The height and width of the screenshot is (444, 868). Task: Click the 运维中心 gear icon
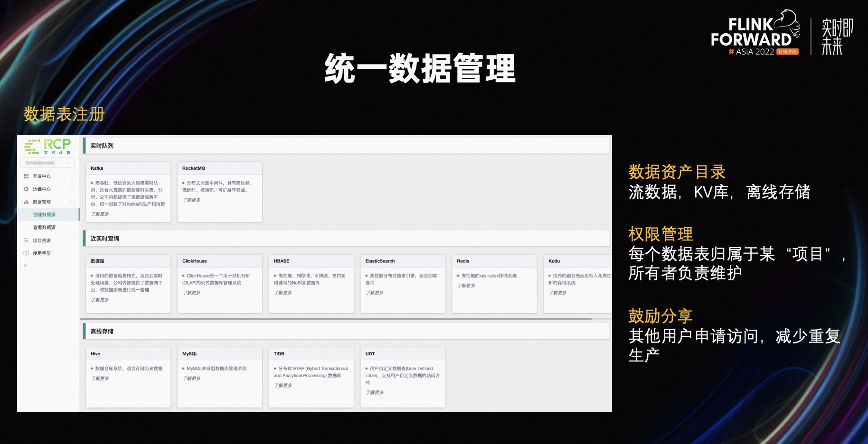(26, 189)
